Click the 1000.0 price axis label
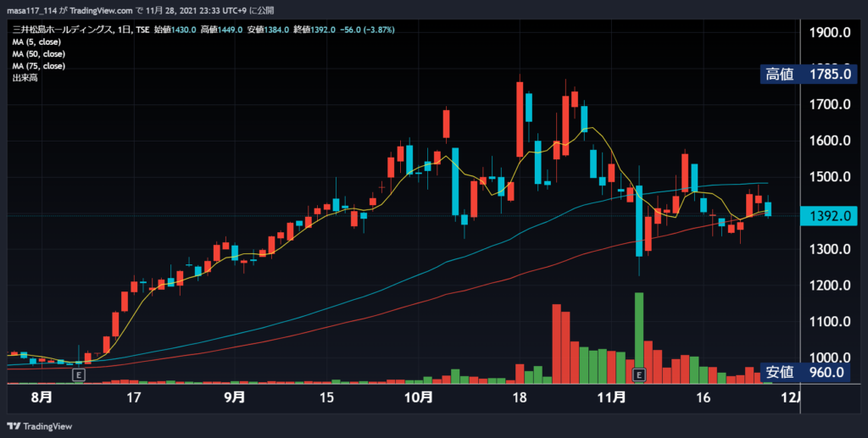868x438 pixels. coord(830,358)
